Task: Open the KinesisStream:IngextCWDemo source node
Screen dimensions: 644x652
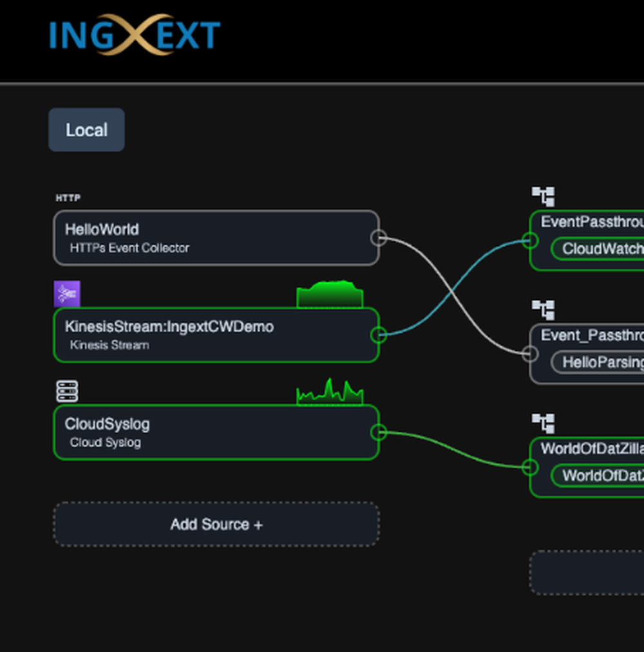Action: pyautogui.click(x=216, y=335)
